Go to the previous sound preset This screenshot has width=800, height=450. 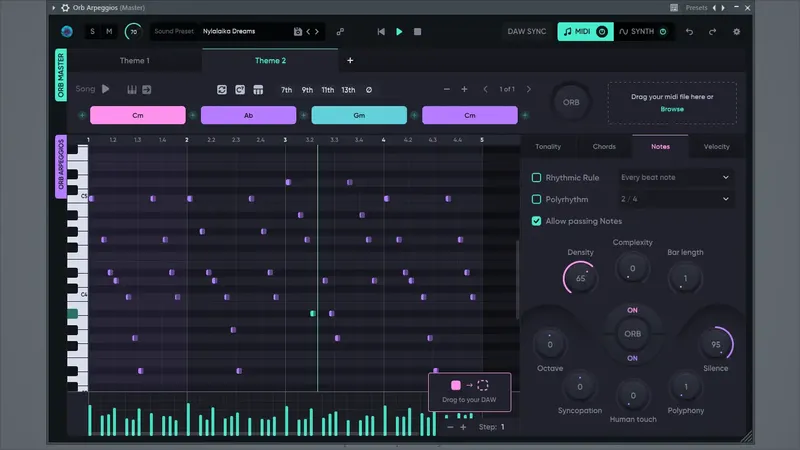(x=308, y=32)
